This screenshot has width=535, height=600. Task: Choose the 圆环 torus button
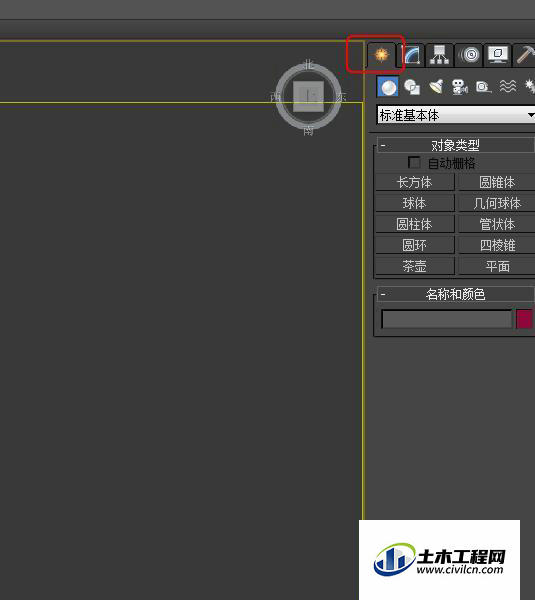click(x=415, y=245)
